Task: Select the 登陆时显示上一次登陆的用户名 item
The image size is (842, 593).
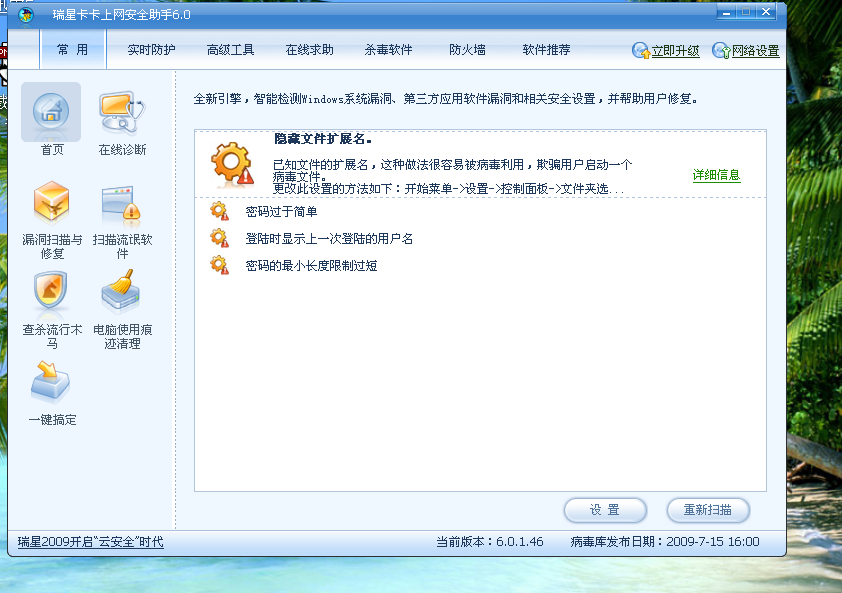Action: pos(329,238)
